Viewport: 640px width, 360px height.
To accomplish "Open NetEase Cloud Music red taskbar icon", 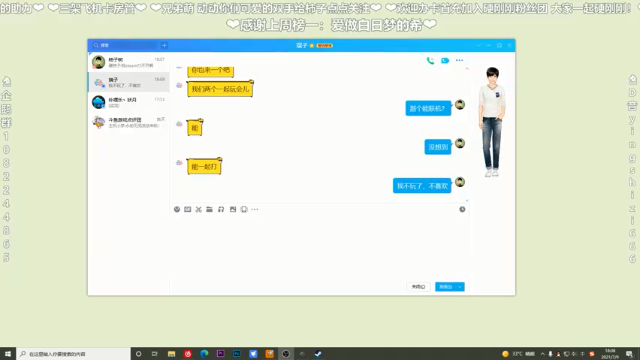I will (x=188, y=354).
